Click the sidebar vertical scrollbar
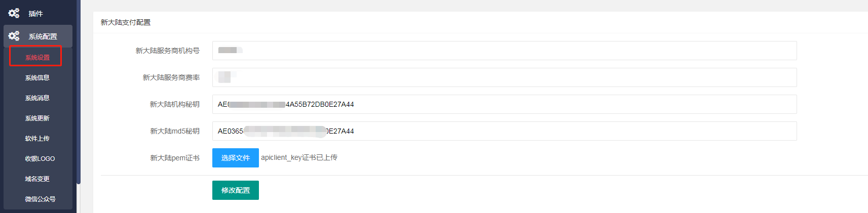 click(x=79, y=91)
